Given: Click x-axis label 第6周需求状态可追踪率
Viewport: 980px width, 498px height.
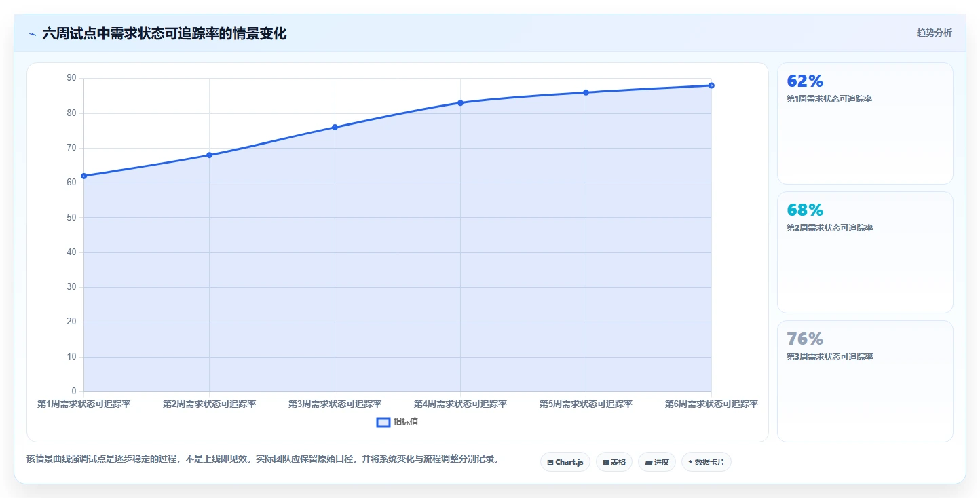Looking at the screenshot, I should pyautogui.click(x=711, y=404).
